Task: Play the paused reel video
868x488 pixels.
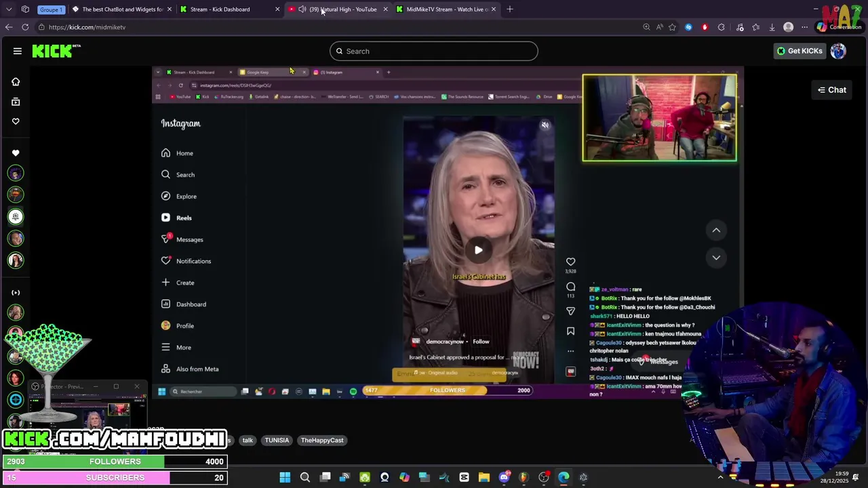Action: 479,250
